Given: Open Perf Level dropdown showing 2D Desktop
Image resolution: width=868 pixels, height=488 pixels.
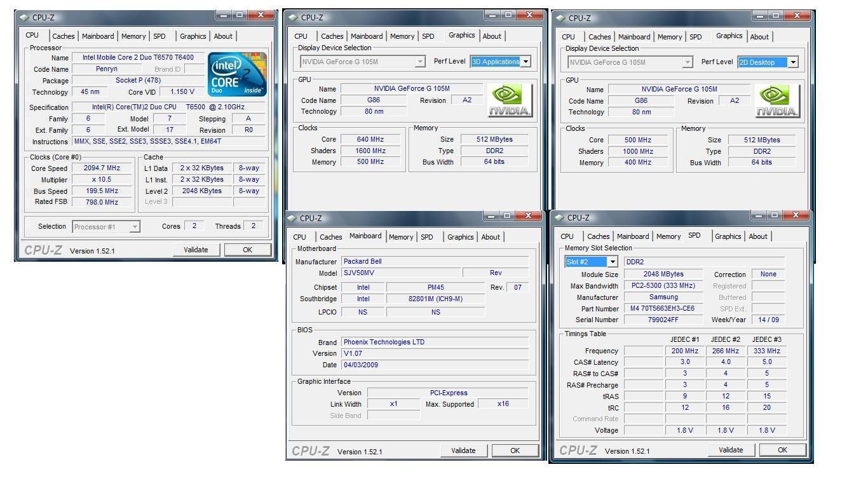Looking at the screenshot, I should (793, 62).
